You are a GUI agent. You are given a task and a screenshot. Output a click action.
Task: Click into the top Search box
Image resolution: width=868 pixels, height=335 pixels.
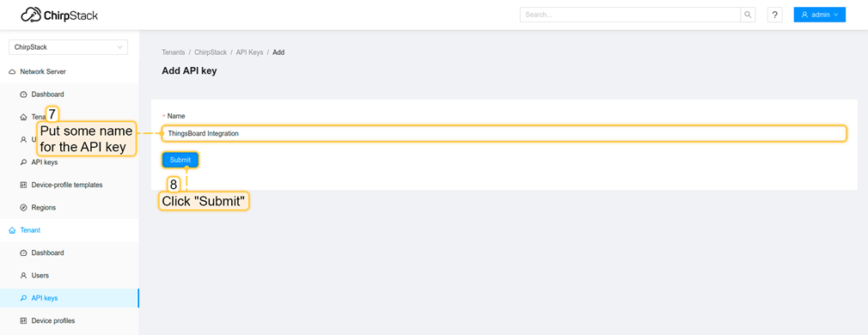630,15
